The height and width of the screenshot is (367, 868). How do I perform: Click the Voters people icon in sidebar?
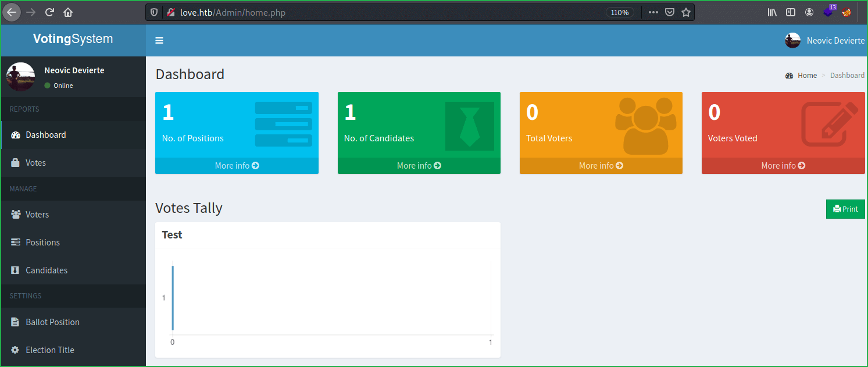(x=16, y=215)
